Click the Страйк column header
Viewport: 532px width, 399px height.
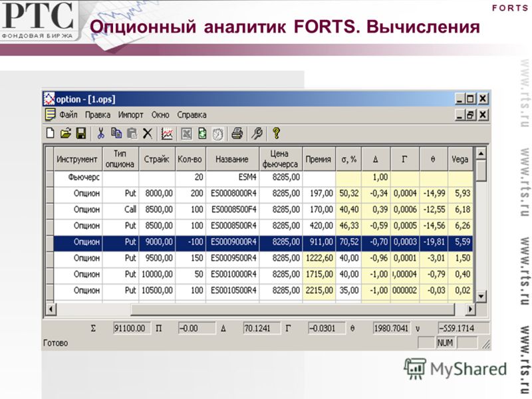coord(157,159)
